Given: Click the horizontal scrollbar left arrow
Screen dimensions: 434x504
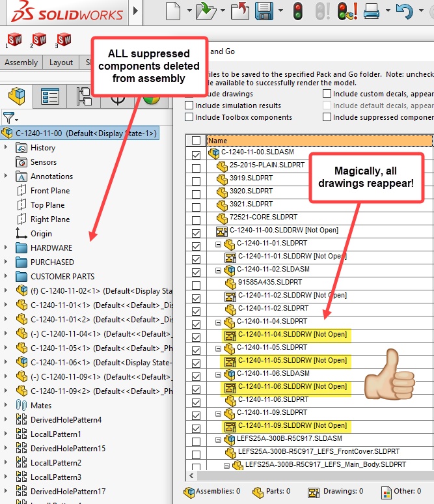Looking at the screenshot, I should (x=191, y=475).
